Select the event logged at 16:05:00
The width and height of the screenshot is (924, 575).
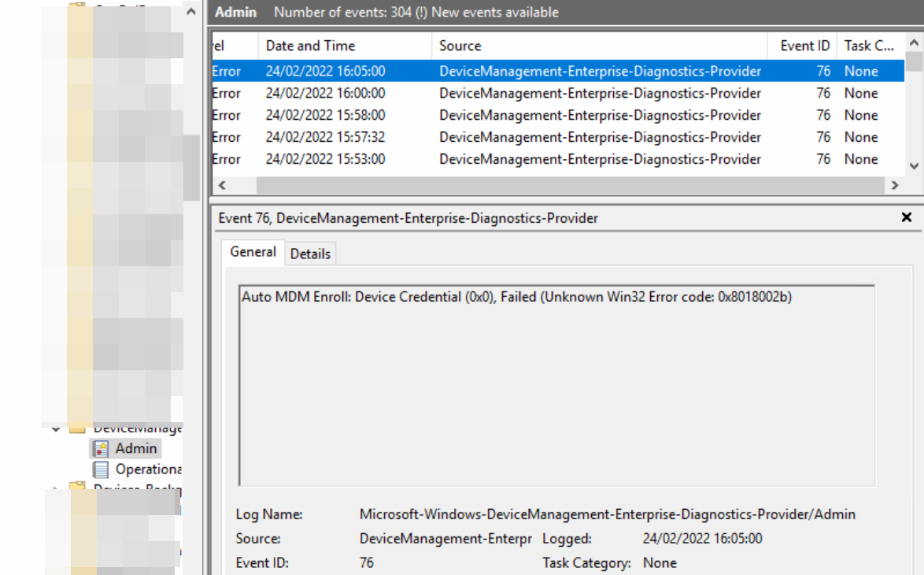coord(558,72)
